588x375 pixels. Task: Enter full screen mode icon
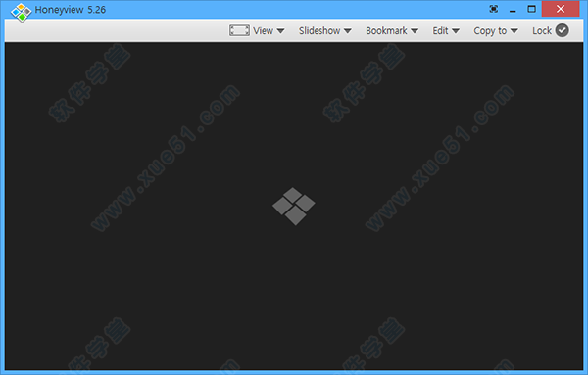[x=494, y=9]
